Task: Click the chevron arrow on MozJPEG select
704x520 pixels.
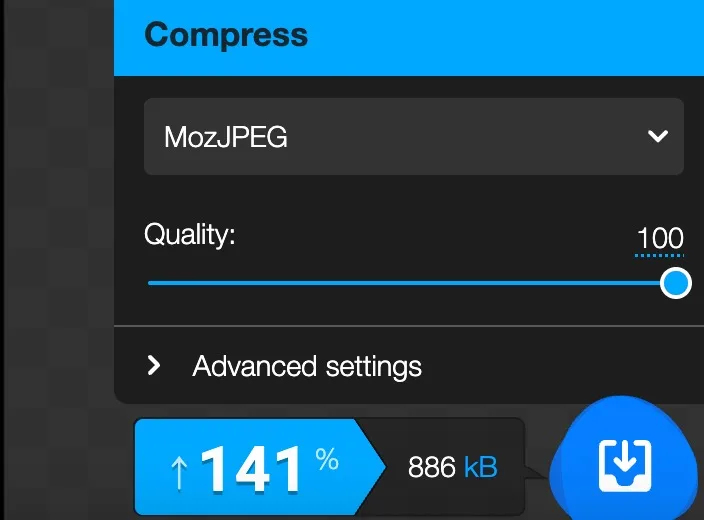Action: 657,137
